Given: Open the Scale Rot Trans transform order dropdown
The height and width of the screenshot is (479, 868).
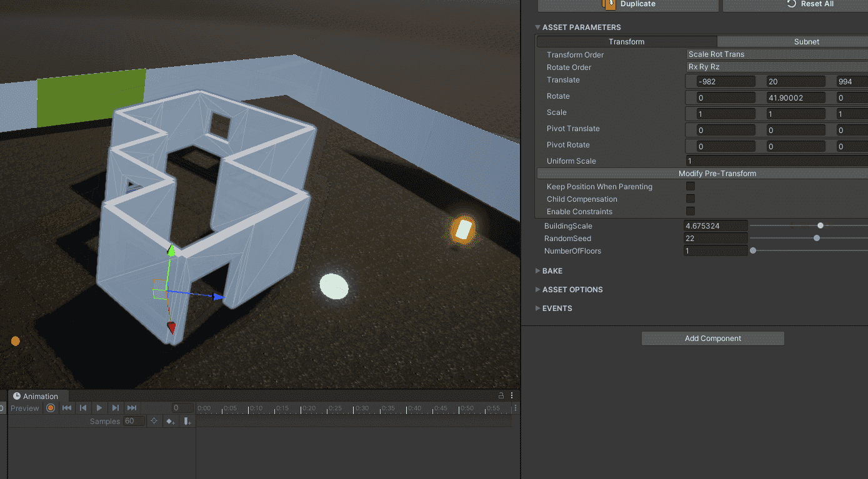Looking at the screenshot, I should point(776,54).
